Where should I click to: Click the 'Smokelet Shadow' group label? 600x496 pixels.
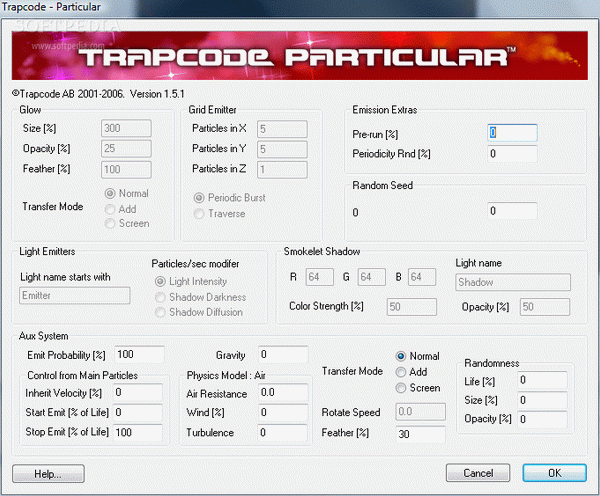tap(322, 251)
